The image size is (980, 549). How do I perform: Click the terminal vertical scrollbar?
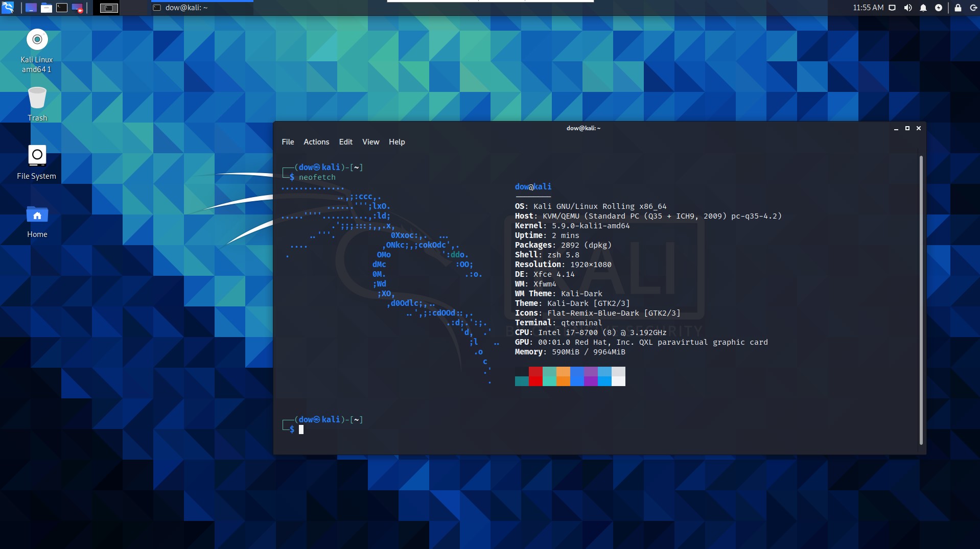(x=921, y=300)
